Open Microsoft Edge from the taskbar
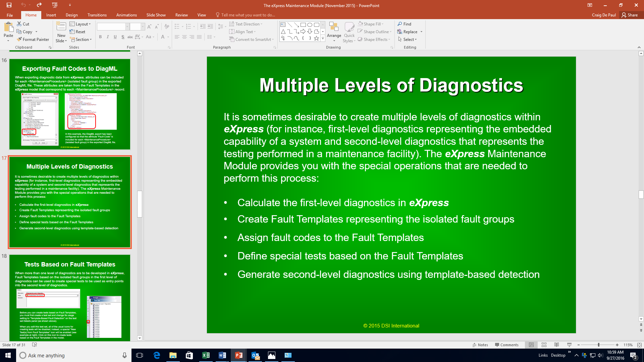 coord(157,355)
